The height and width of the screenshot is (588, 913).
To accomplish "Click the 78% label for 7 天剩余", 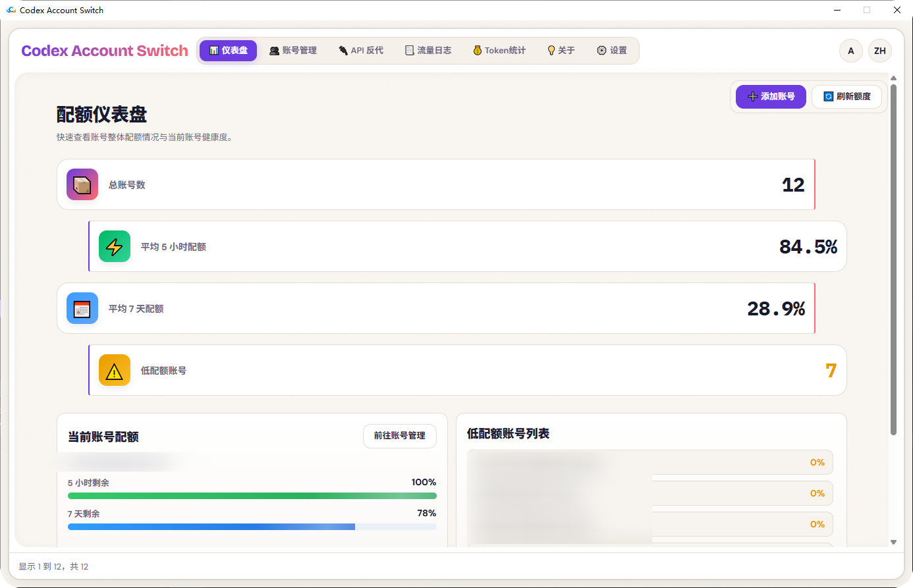I will point(427,514).
